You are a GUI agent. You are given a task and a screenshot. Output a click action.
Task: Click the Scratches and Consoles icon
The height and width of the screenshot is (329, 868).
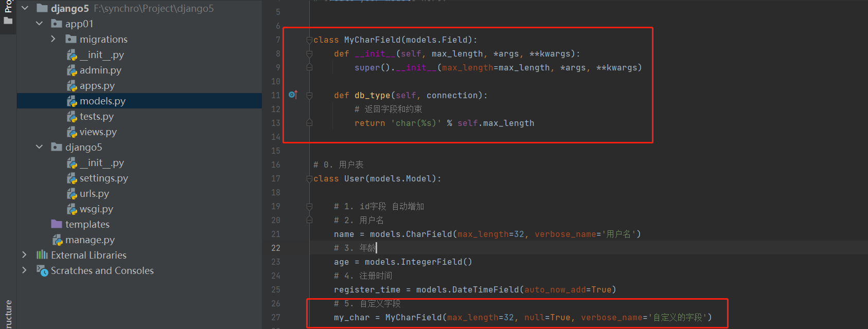(x=42, y=270)
